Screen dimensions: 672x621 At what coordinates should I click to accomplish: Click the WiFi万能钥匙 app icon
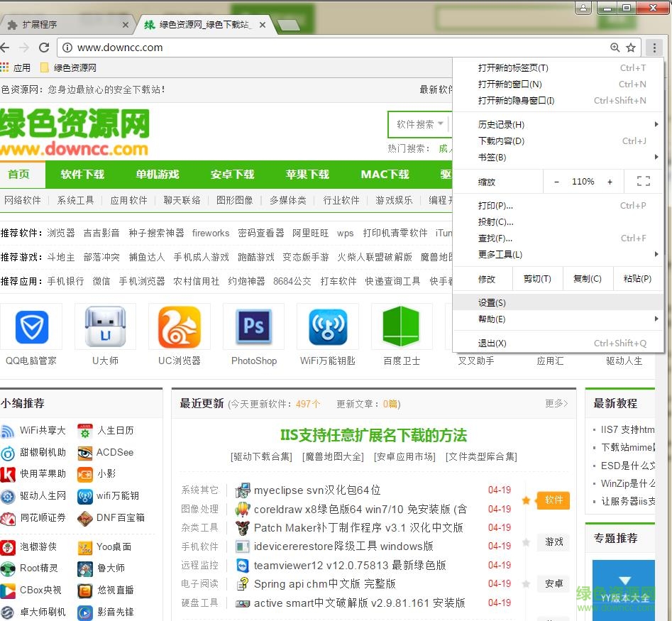pos(327,327)
